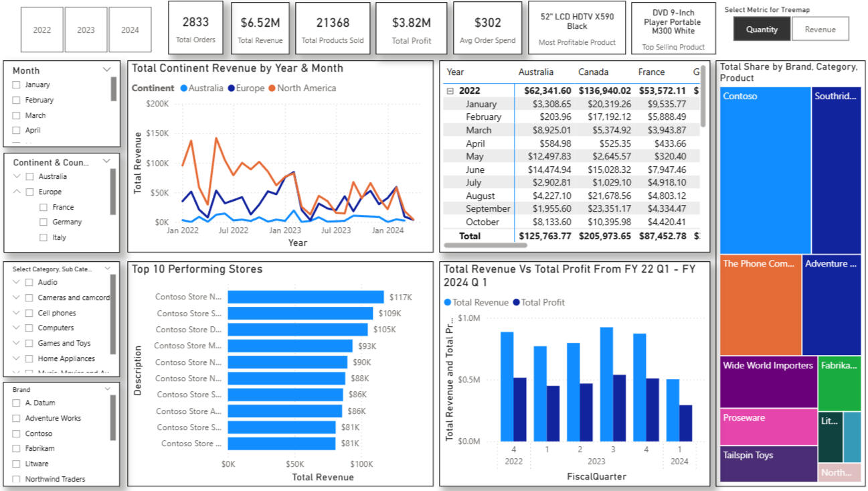The image size is (868, 491).
Task: Click the Australia legend marker in line chart
Action: pyautogui.click(x=184, y=88)
